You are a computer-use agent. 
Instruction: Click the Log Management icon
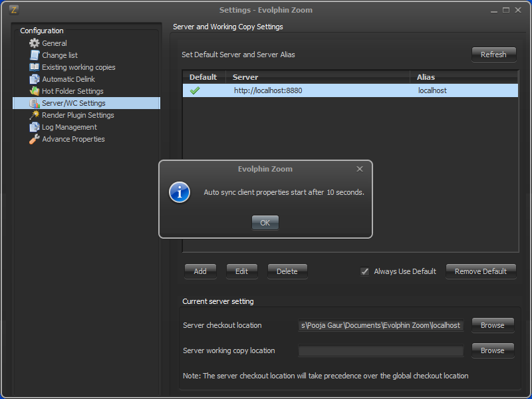pyautogui.click(x=35, y=127)
